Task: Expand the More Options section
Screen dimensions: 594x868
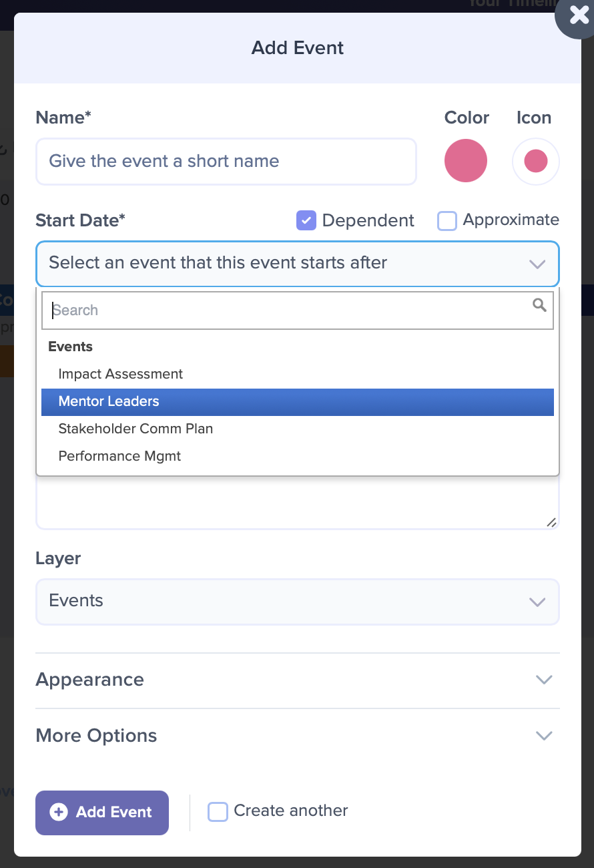Action: point(297,736)
